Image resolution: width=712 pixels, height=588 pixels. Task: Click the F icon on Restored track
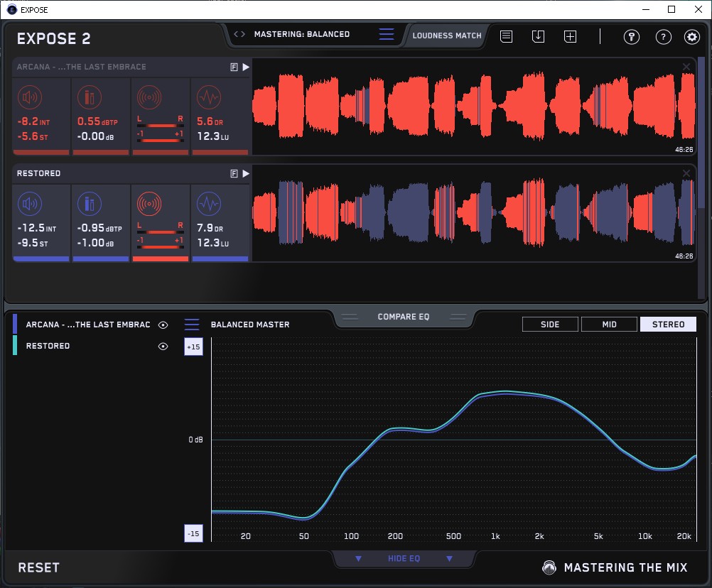(x=234, y=174)
